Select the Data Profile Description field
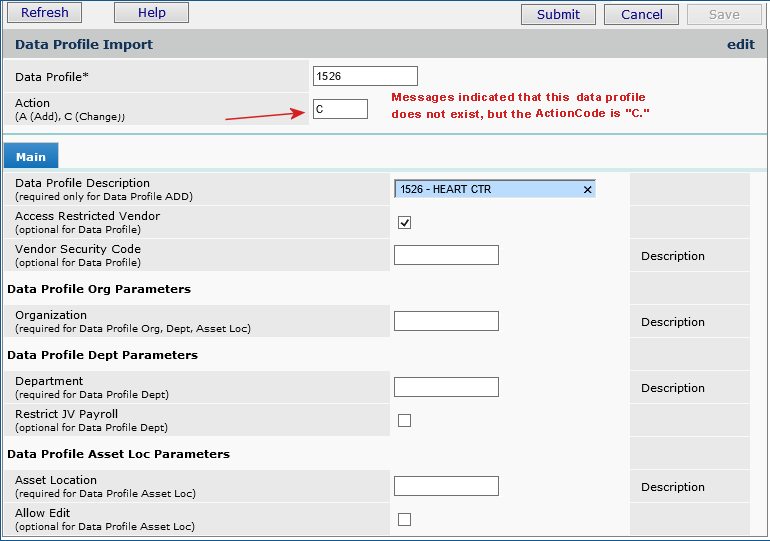770x541 pixels. tap(487, 189)
